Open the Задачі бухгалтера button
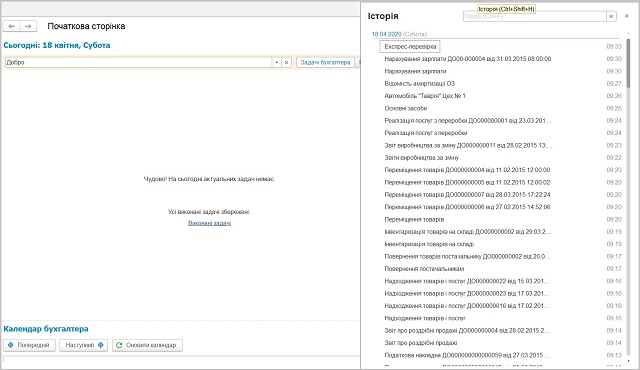Screen dimensions: 640x370 tap(325, 62)
